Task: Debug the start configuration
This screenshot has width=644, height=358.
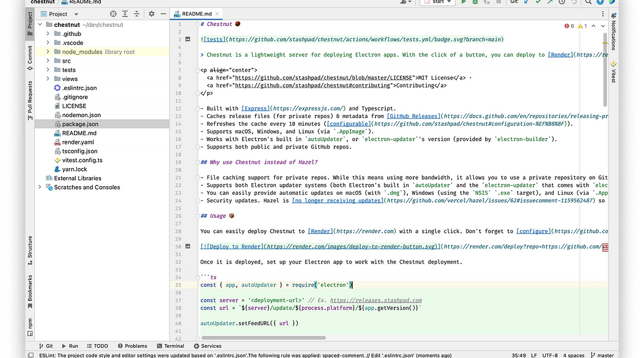Action: click(475, 2)
